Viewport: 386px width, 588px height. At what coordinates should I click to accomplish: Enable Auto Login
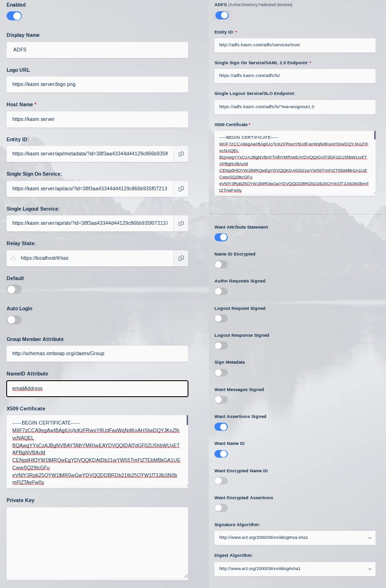(14, 320)
